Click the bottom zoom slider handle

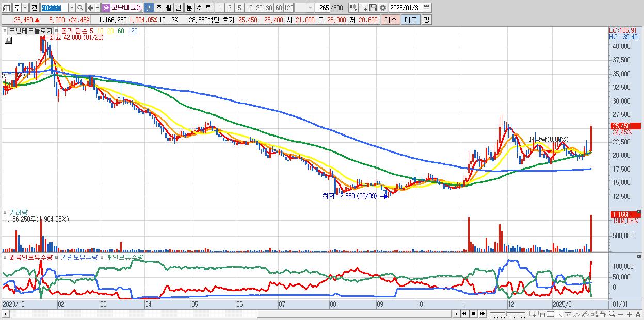[x=507, y=314]
